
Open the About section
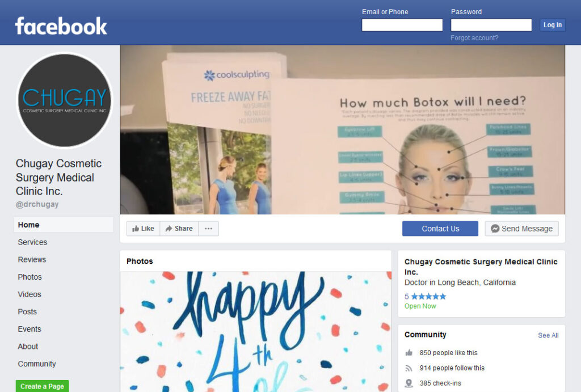pos(28,347)
